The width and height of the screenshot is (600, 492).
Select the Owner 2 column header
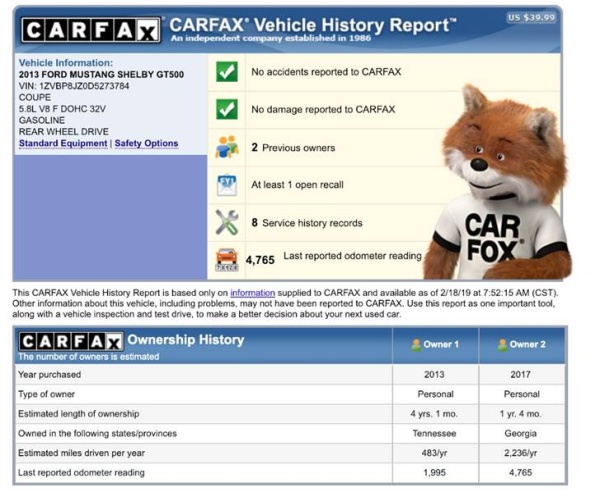[520, 344]
